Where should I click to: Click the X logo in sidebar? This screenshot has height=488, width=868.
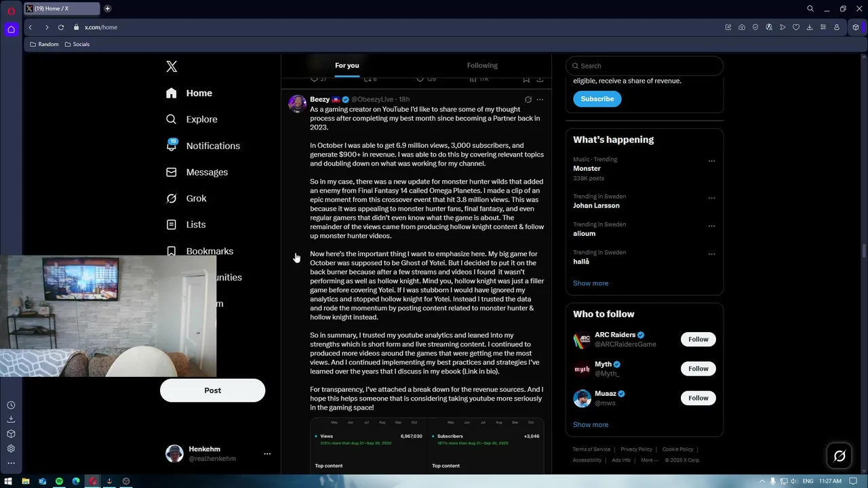point(172,66)
